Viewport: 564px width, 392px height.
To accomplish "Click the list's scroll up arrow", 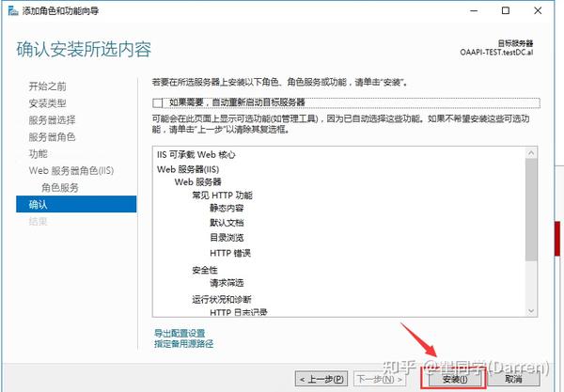I will tap(531, 153).
